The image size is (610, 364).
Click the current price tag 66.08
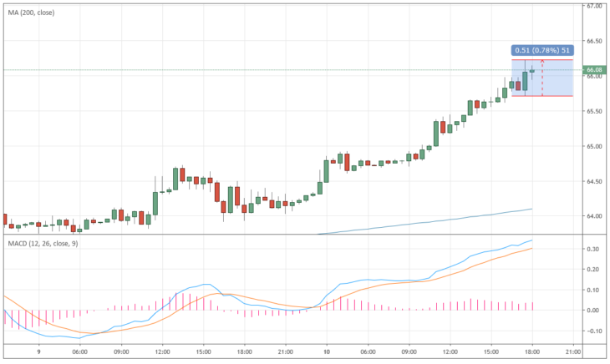pyautogui.click(x=594, y=70)
